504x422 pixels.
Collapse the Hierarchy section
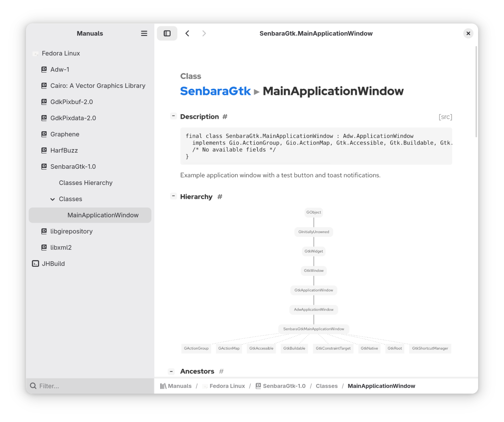click(173, 196)
